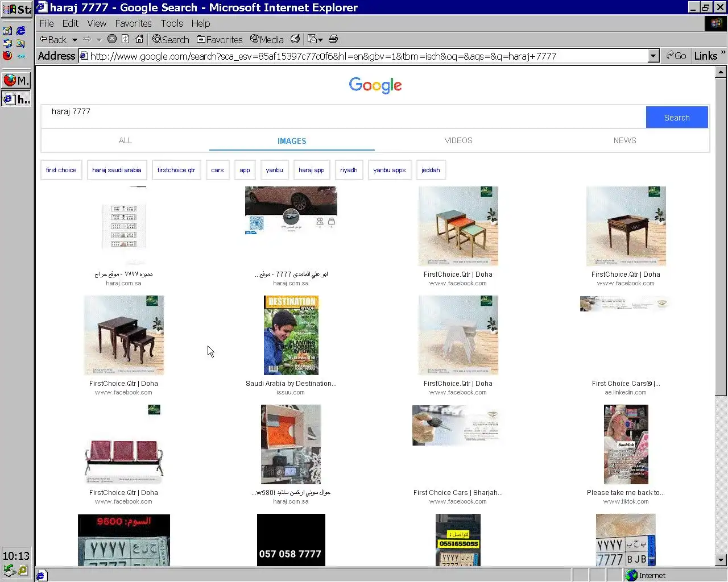Viewport: 728px width, 582px height.
Task: Click the haraj IE taskbar window button
Action: point(16,99)
